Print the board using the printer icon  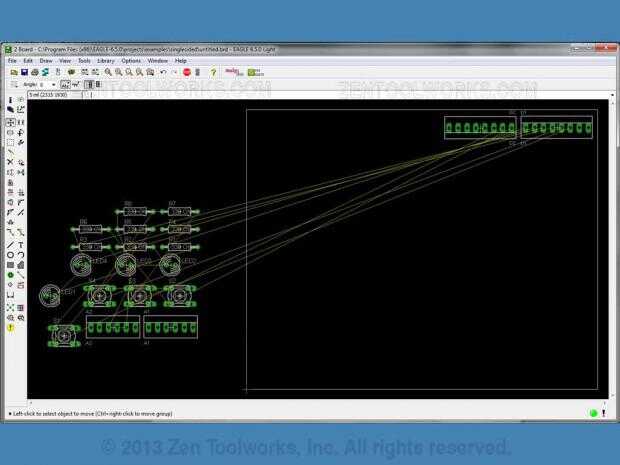pyautogui.click(x=35, y=72)
